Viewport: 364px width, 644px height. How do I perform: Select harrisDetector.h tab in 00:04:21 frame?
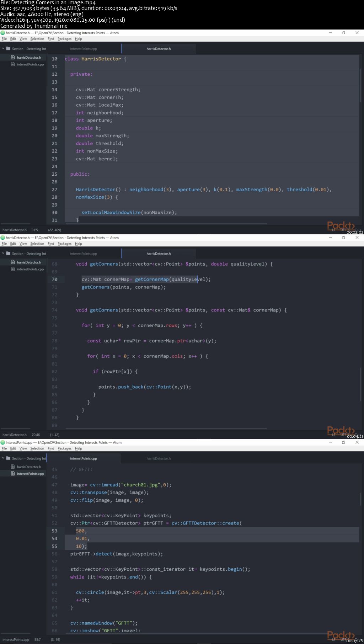(x=159, y=254)
